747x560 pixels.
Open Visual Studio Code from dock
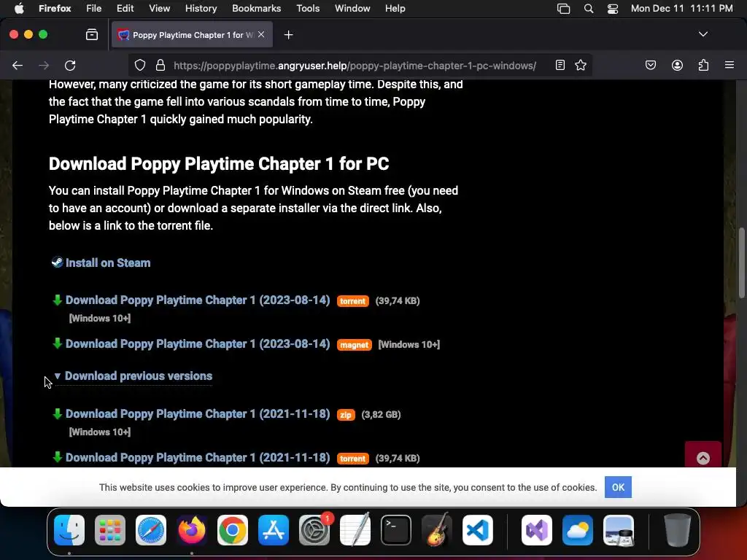[x=478, y=530]
